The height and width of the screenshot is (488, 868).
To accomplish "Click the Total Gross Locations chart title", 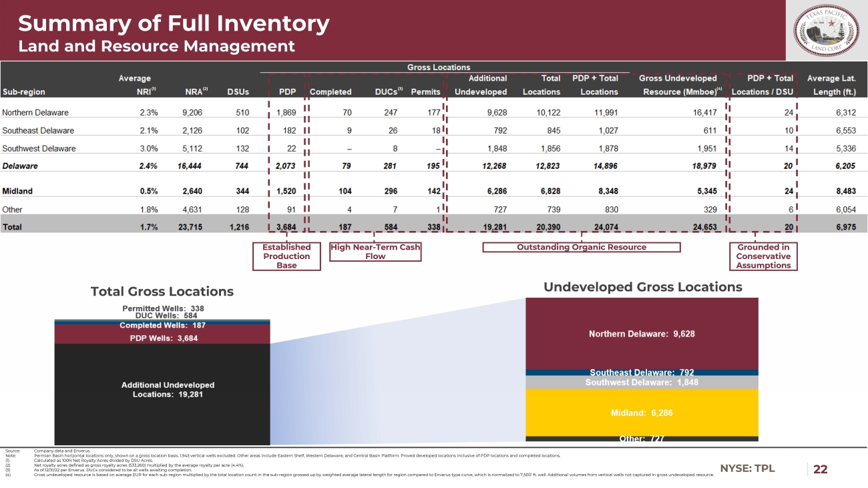I will pyautogui.click(x=162, y=292).
